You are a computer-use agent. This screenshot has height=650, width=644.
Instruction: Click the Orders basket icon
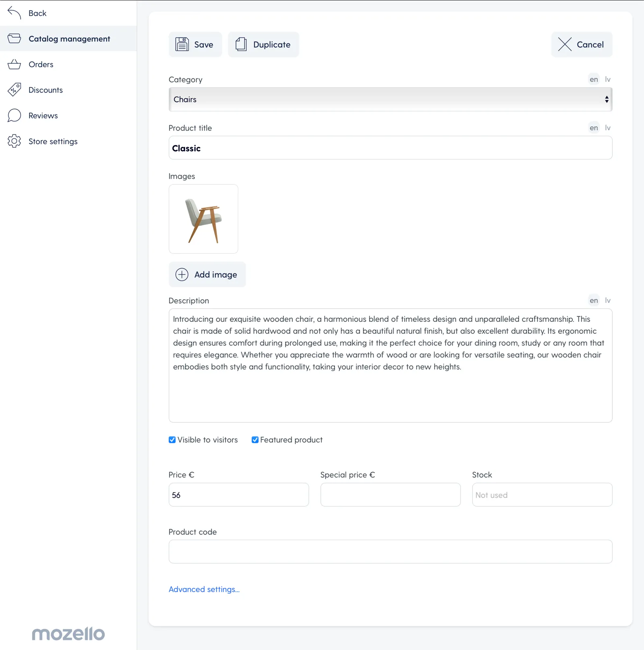[14, 64]
